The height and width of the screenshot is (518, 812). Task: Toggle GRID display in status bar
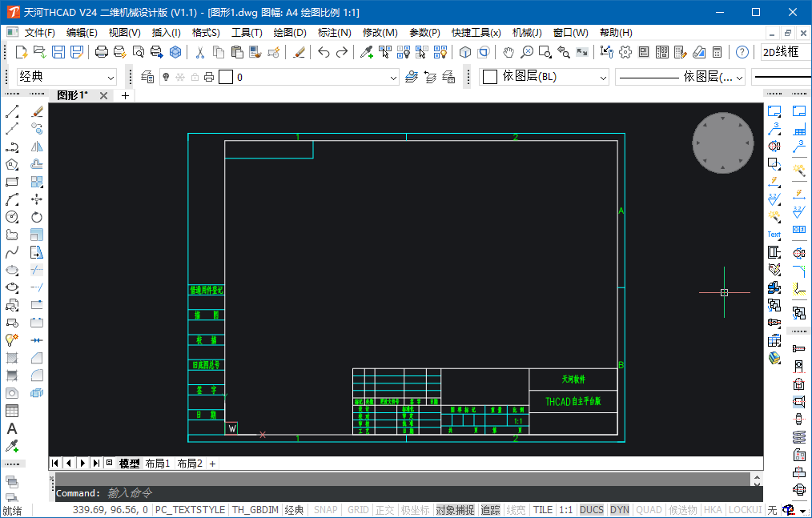tap(358, 510)
